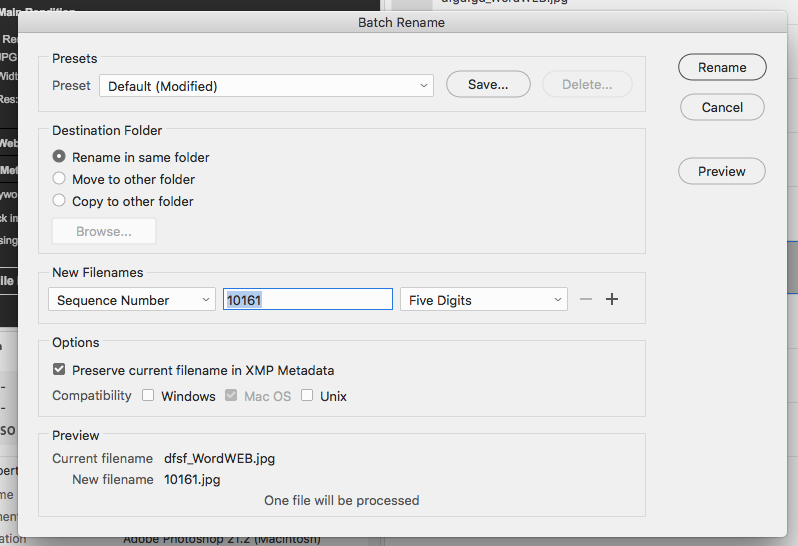Click the sequence number field containing 10161

point(308,299)
